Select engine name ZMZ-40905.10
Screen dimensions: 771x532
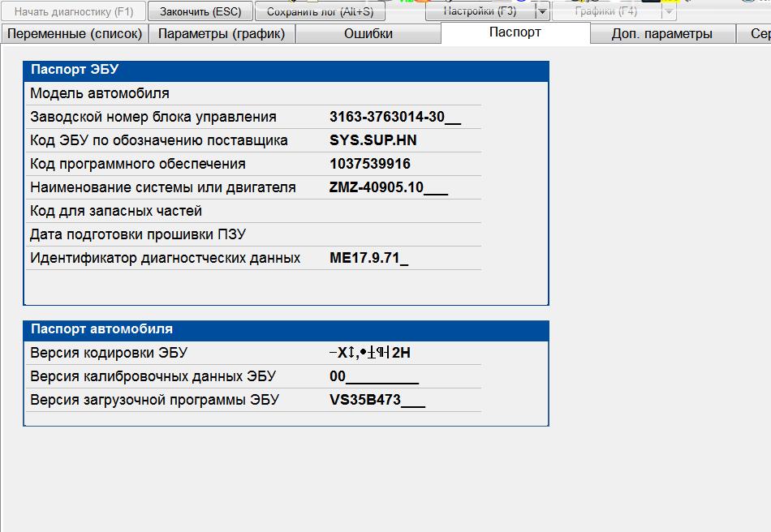[x=389, y=187]
